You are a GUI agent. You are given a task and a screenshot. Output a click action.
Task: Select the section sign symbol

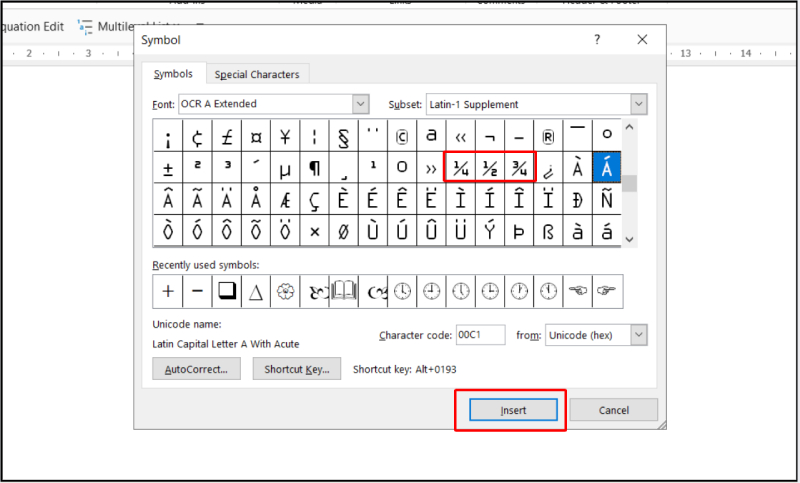[x=344, y=136]
